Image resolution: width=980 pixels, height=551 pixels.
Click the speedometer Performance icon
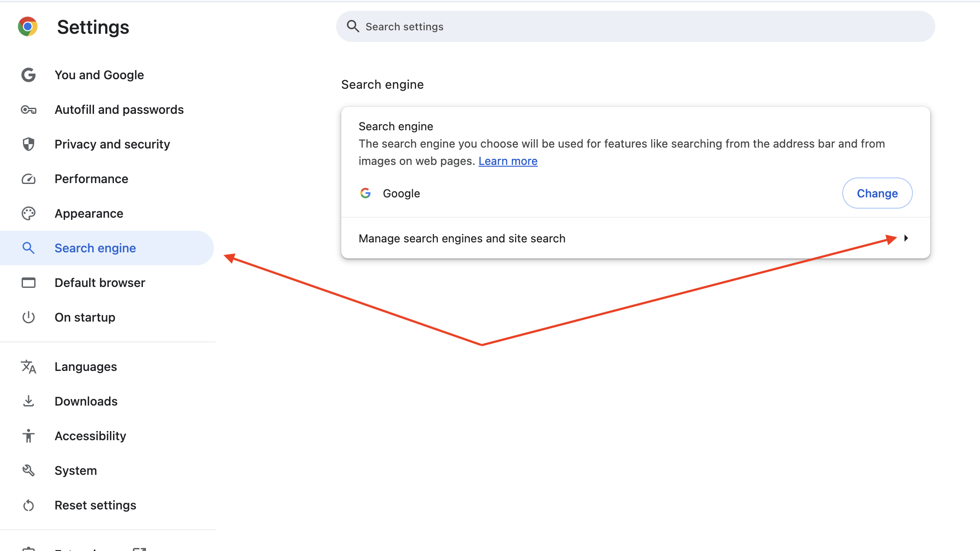click(29, 179)
